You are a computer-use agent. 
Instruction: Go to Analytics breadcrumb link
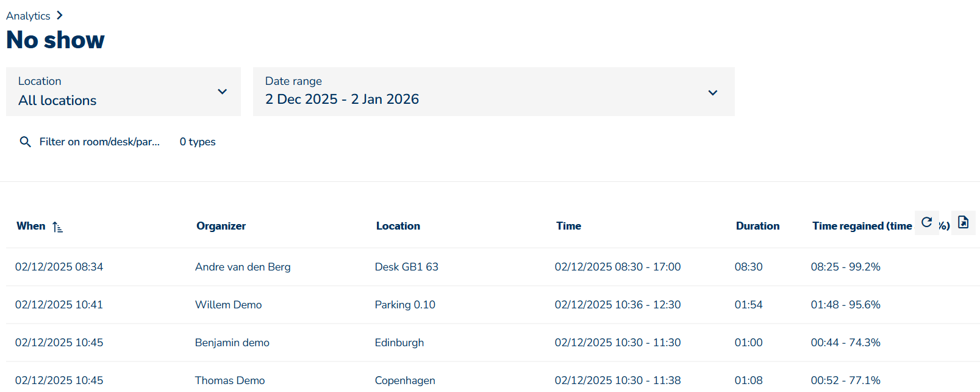click(28, 16)
